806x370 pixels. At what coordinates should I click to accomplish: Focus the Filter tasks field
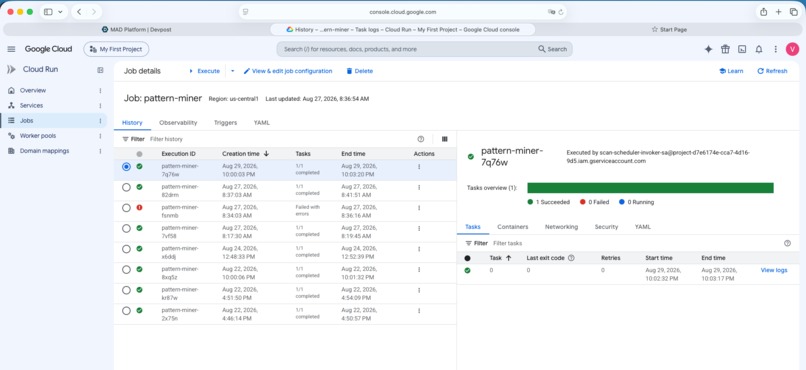pos(635,243)
